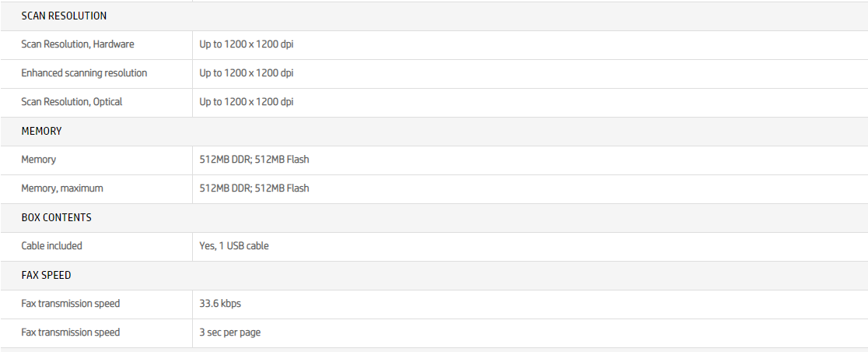Click the "Scan Resolution, Hardware" row label
Screen dimensions: 868x352
tap(77, 44)
